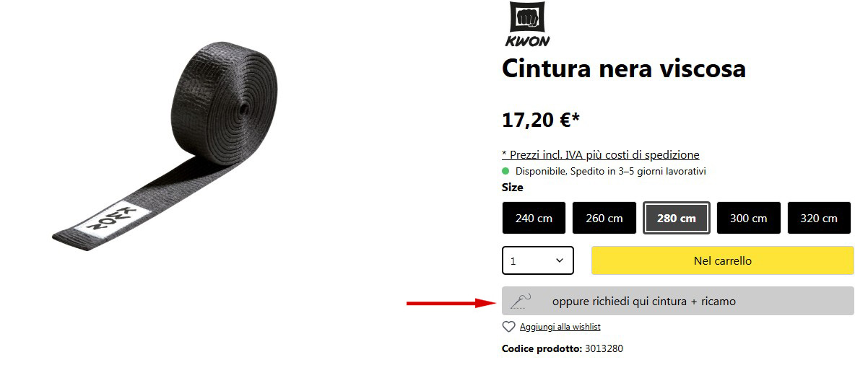Add item with Nel carrello button
The image size is (868, 365).
723,260
